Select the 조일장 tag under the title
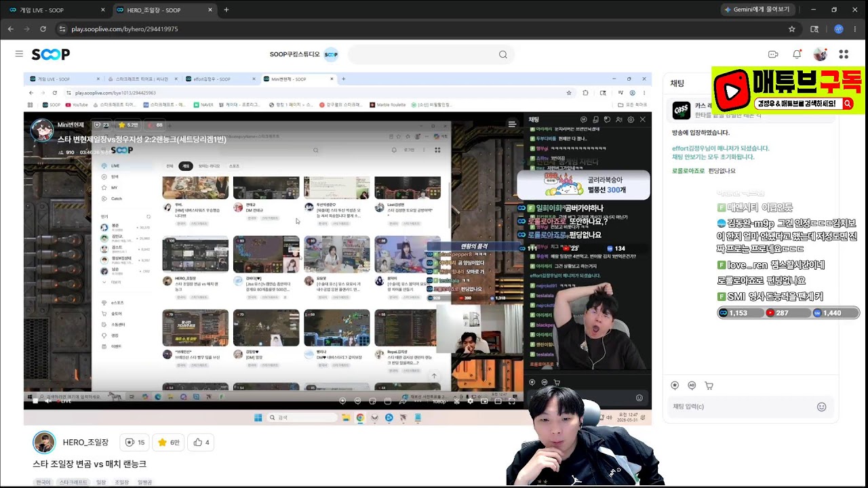 [121, 483]
